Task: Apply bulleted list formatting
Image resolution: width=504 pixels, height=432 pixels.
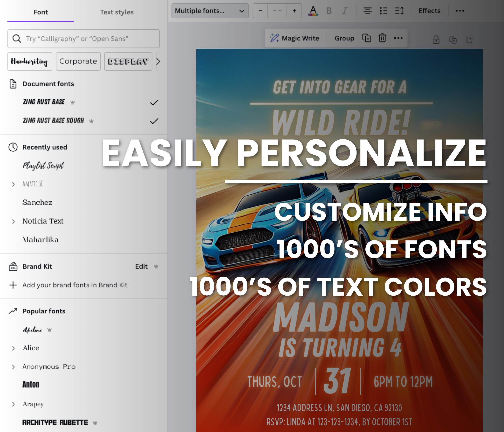Action: (383, 11)
